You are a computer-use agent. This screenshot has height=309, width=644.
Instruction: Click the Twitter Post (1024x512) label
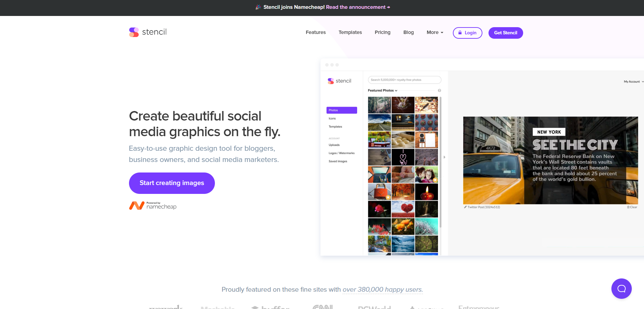[484, 207]
